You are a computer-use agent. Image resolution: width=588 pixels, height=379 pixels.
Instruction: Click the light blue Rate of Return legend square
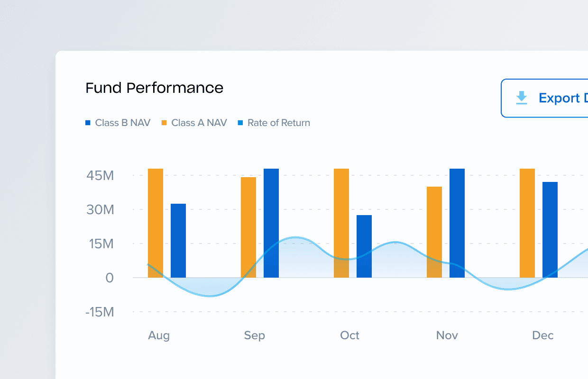click(x=241, y=122)
